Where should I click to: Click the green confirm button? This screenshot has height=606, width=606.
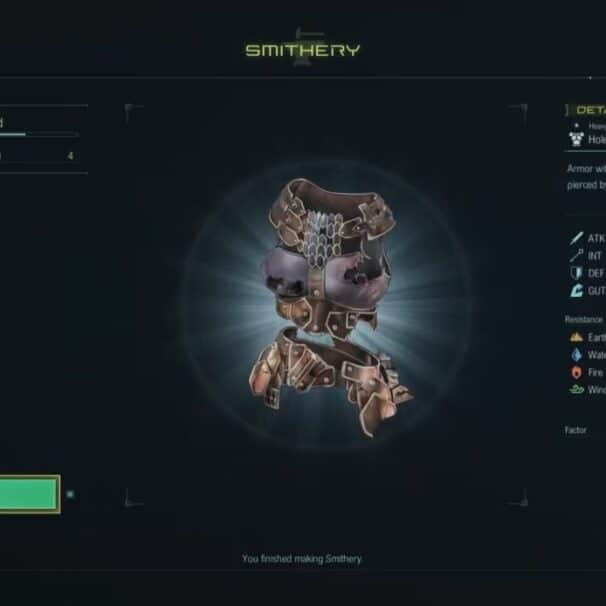pos(30,494)
